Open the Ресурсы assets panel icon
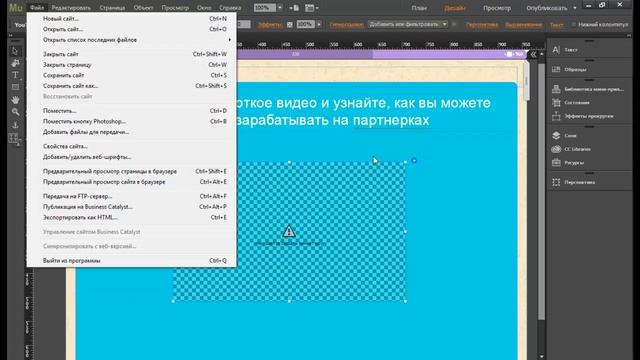The image size is (640, 360). pos(556,162)
